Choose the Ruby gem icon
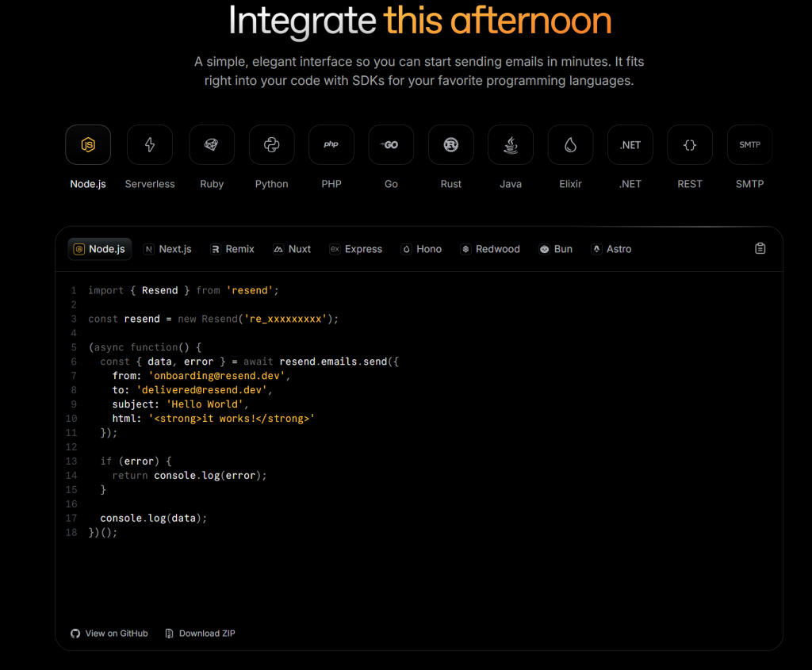This screenshot has height=670, width=812. pyautogui.click(x=211, y=144)
